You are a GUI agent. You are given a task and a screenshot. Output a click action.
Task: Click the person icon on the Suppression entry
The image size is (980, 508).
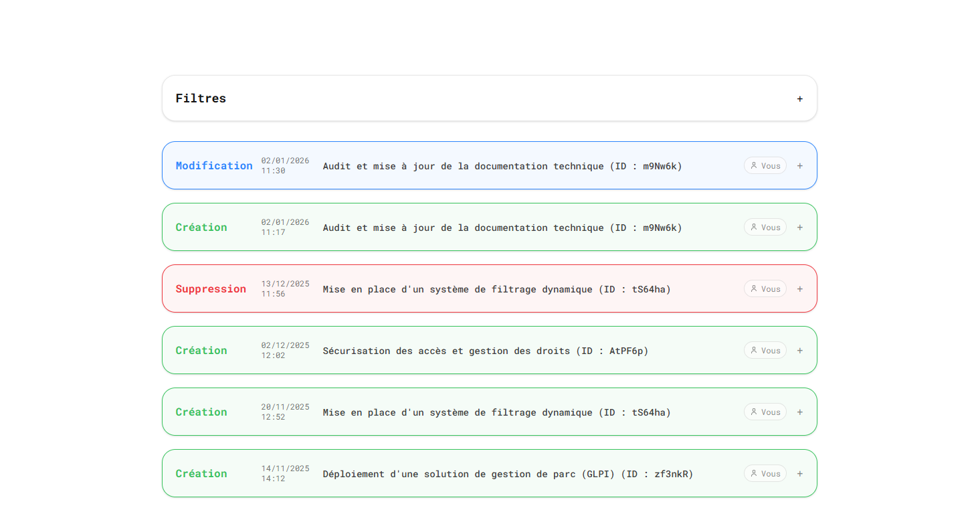pyautogui.click(x=754, y=288)
